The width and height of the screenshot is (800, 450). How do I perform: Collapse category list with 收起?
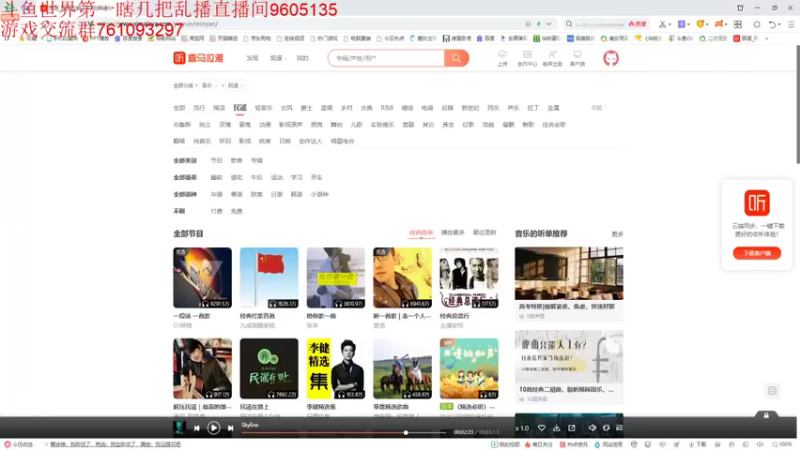click(598, 108)
